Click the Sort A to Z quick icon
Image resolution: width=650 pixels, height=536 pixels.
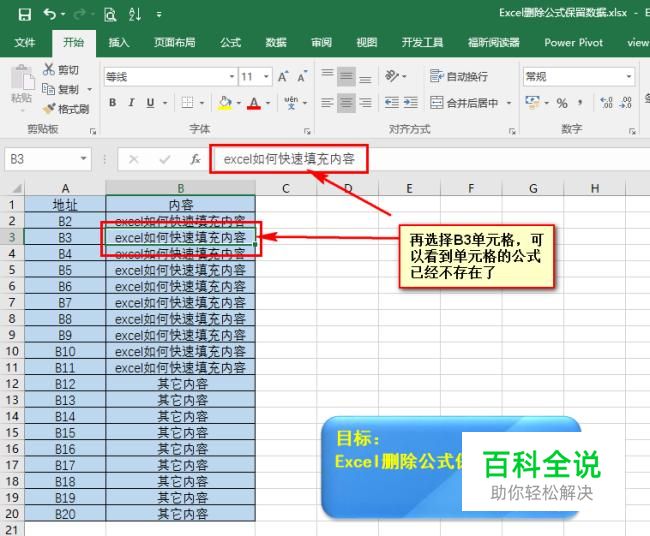[135, 15]
